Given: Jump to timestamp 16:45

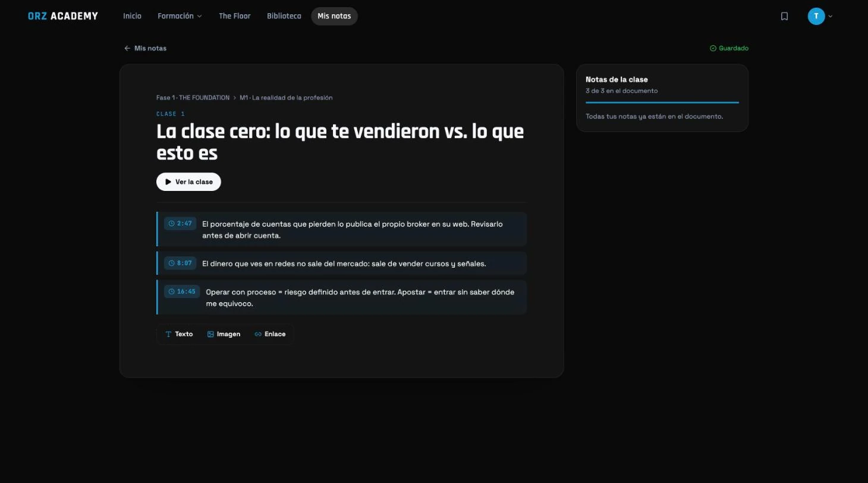Looking at the screenshot, I should point(182,291).
